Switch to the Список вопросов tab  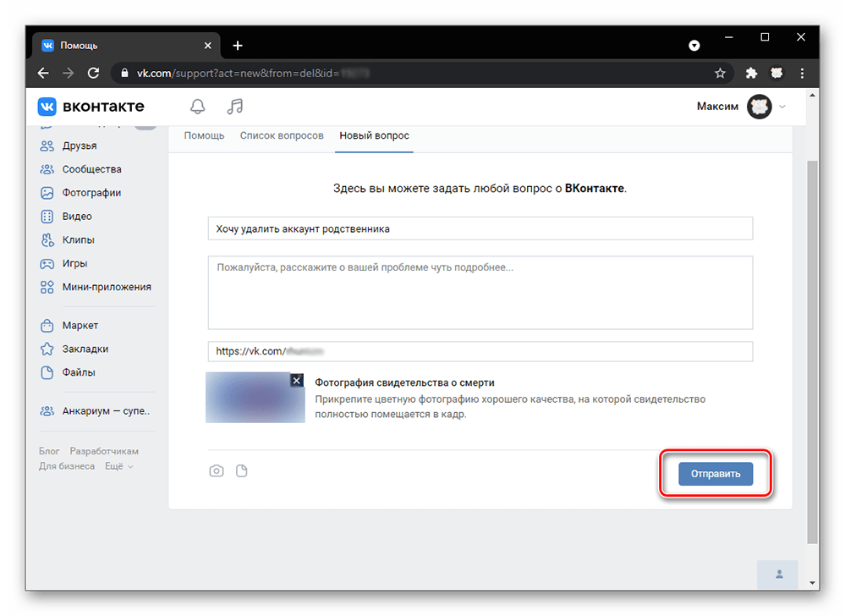point(282,136)
